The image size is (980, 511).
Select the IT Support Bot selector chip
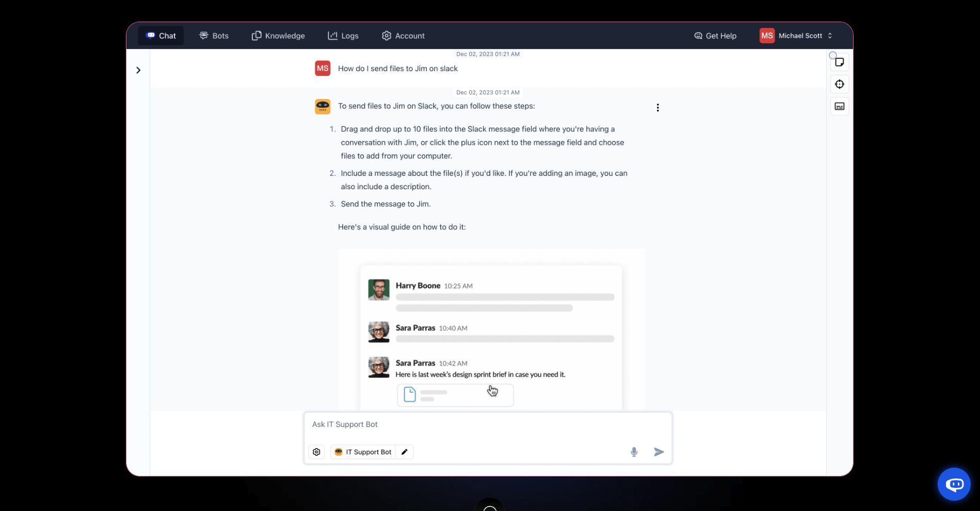[367, 452]
